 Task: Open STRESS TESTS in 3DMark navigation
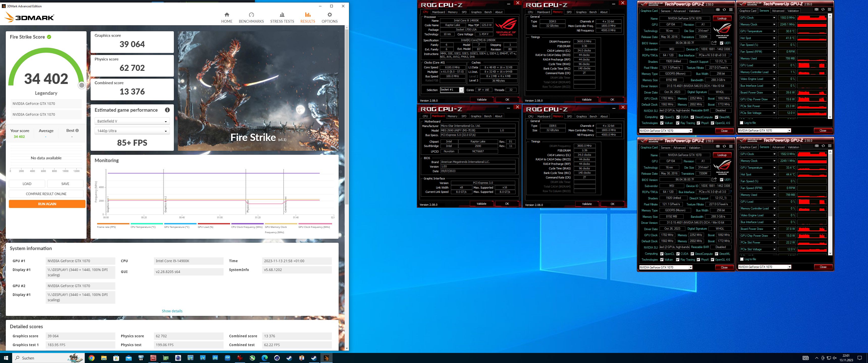282,17
